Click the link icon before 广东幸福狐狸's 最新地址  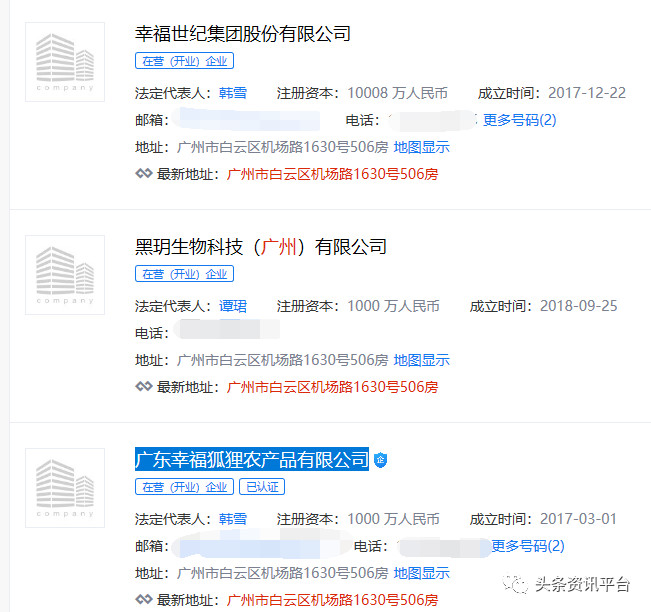[x=144, y=599]
